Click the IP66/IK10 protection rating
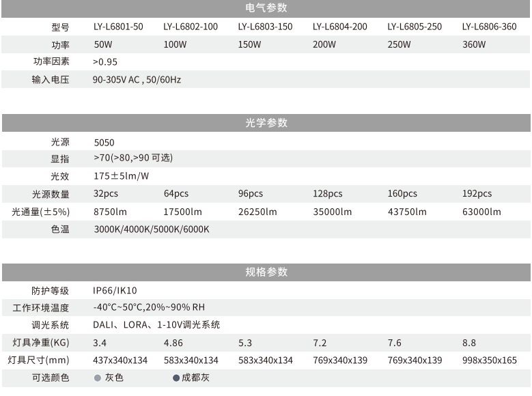This screenshot has width=532, height=396. coord(115,290)
